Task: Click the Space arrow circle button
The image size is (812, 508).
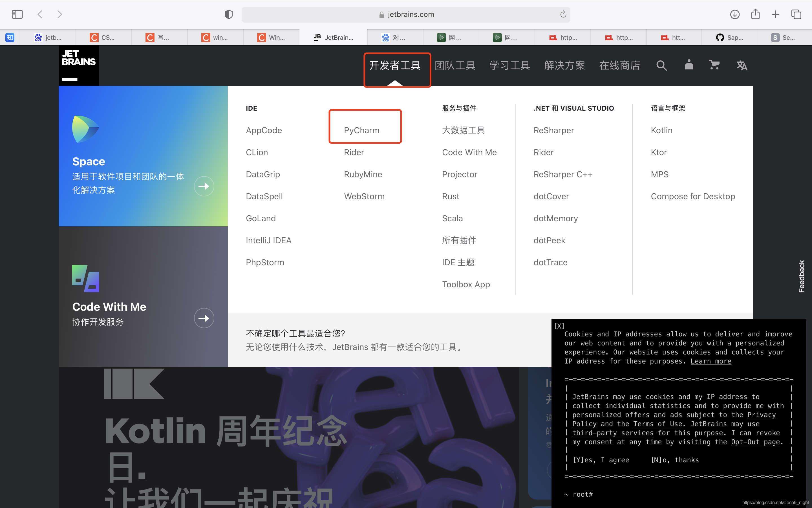Action: [x=204, y=186]
